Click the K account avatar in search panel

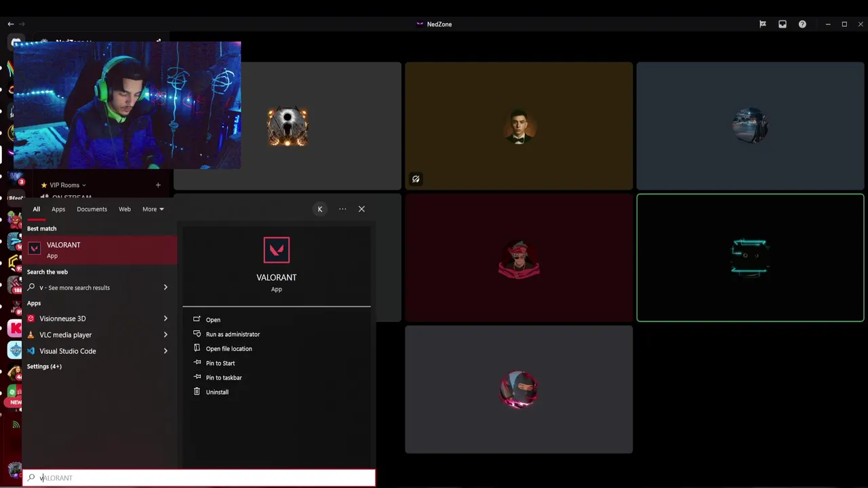point(320,209)
